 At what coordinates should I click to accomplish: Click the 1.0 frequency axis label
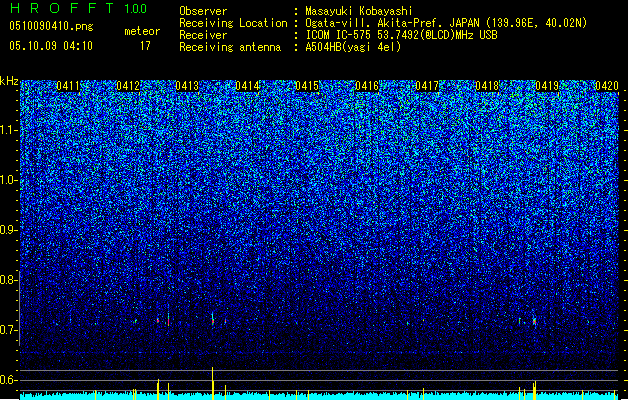(9, 180)
